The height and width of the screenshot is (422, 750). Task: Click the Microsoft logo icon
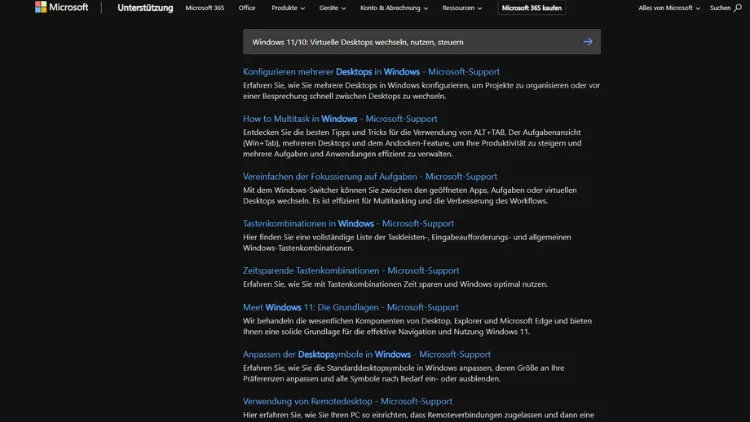(41, 7)
